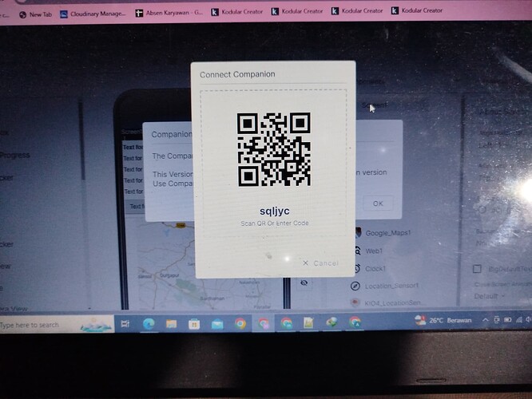Viewport: 532px width, 399px height.
Task: Open the Absen Karyawan browser tab
Action: click(x=172, y=13)
